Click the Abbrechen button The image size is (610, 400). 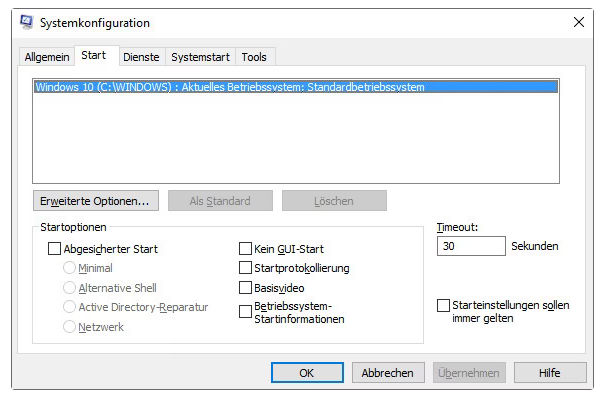click(x=388, y=373)
